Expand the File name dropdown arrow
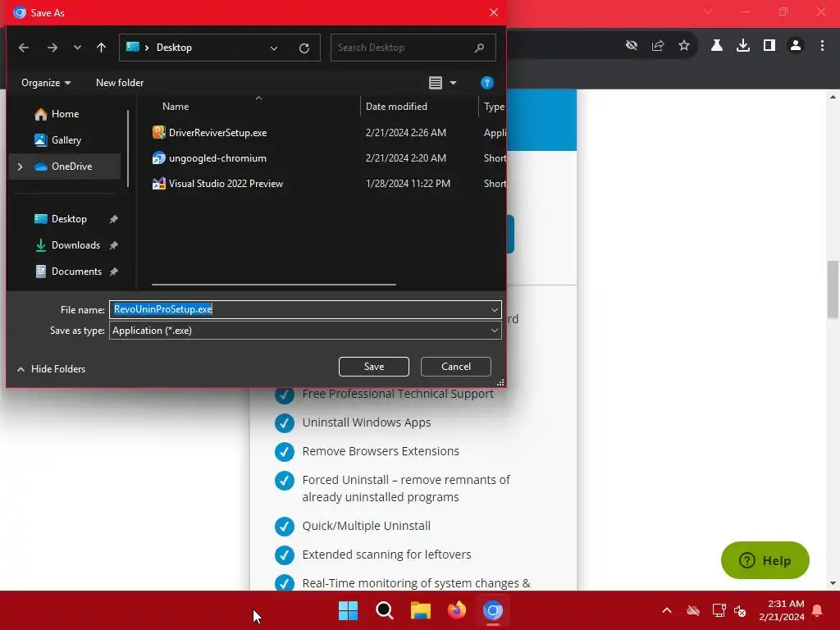Image resolution: width=840 pixels, height=630 pixels. pos(494,309)
